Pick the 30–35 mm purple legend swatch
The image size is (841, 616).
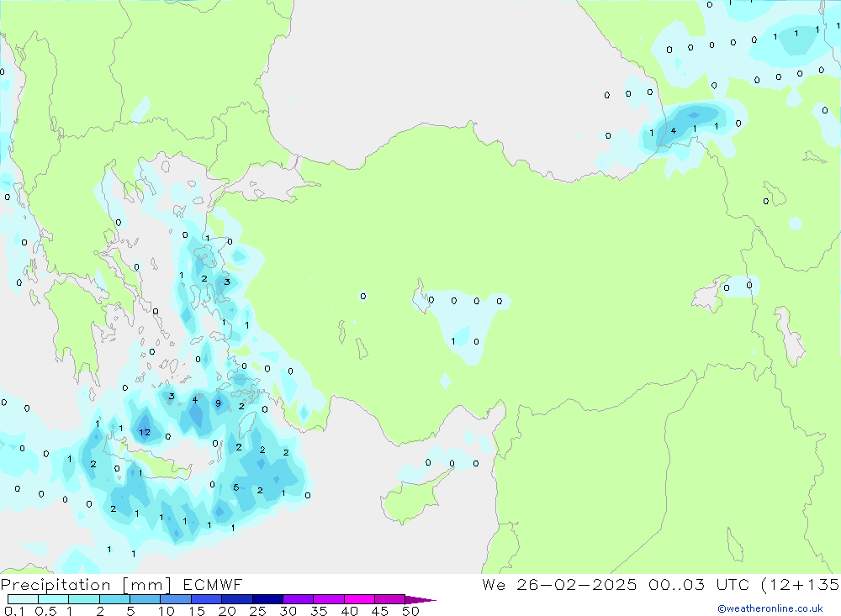pos(298,599)
